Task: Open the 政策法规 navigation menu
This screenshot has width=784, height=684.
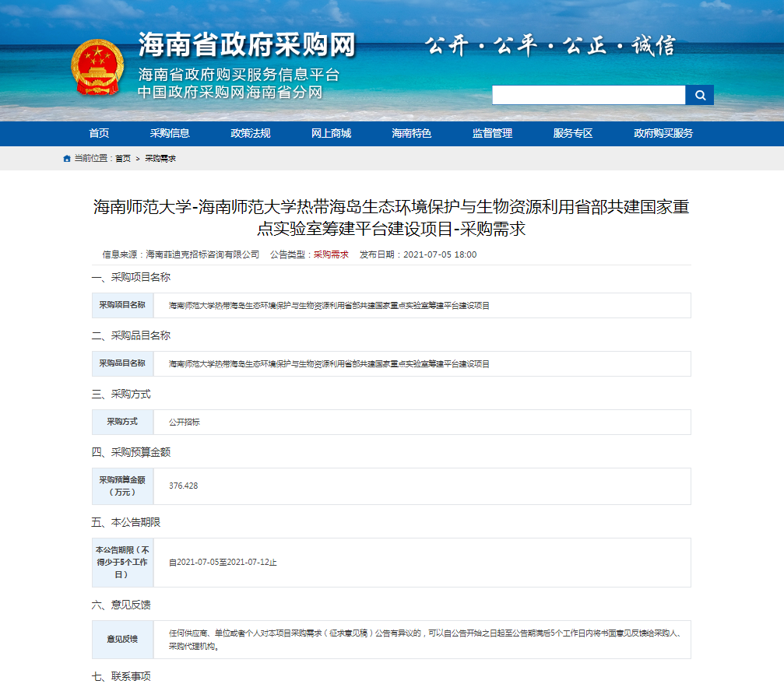Action: [x=251, y=133]
